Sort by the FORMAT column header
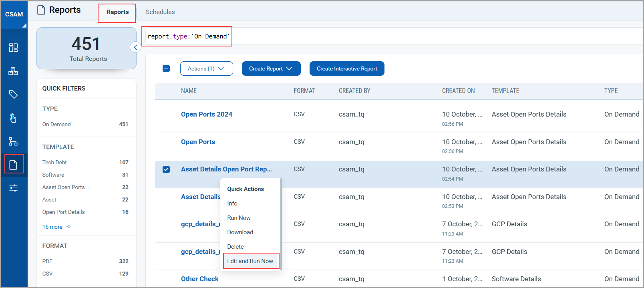The width and height of the screenshot is (644, 288). tap(304, 91)
